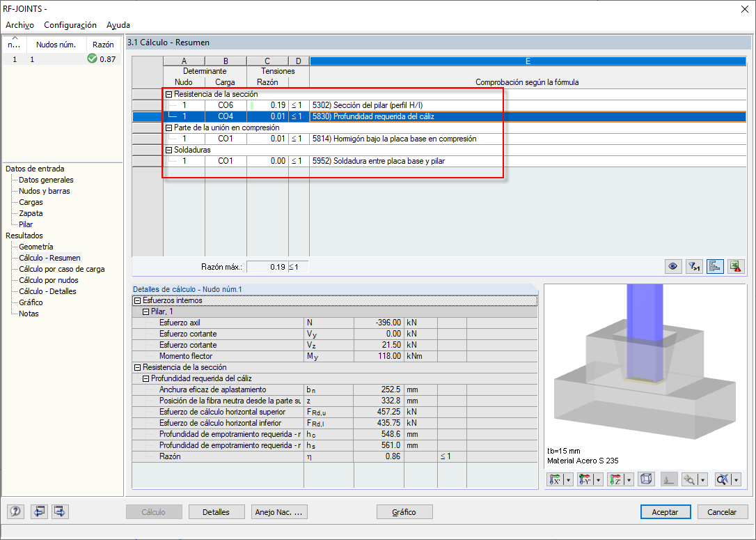Image resolution: width=756 pixels, height=540 pixels.
Task: Select Datos generales in tree
Action: coord(46,180)
